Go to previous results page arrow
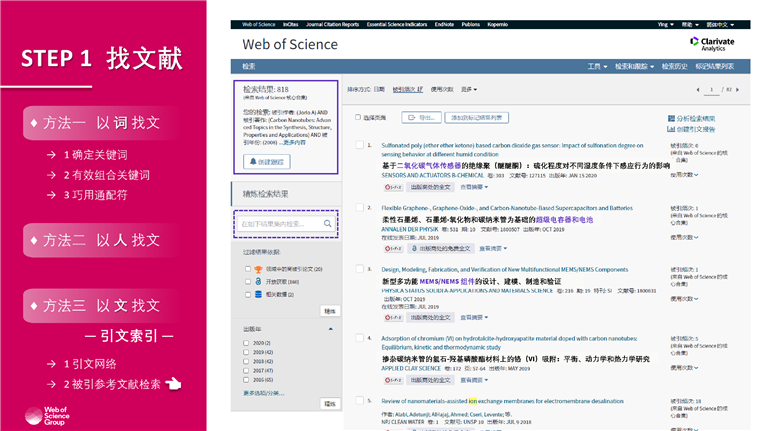 (698, 90)
